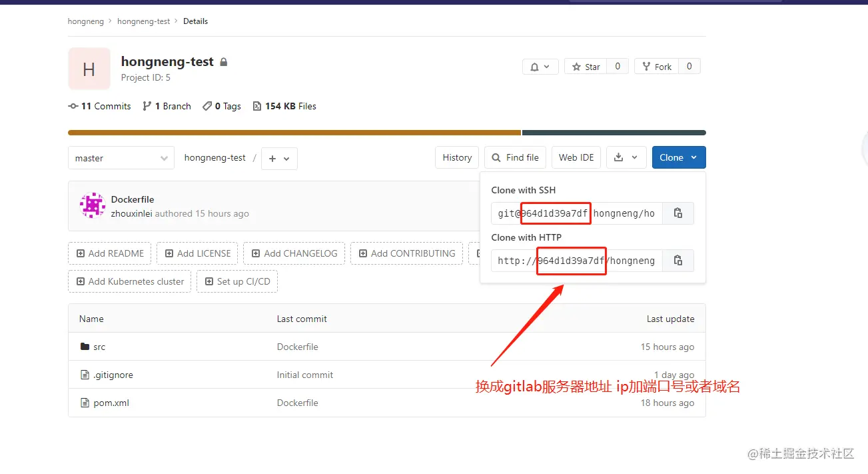Click the '18 hours ago' pom.xml timestamp
Viewport: 868px width, 474px height.
click(x=667, y=403)
